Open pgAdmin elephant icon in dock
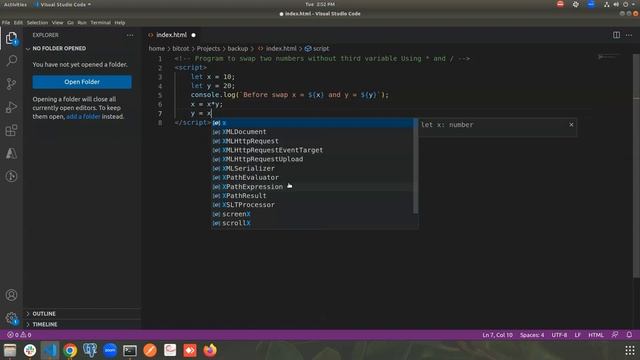This screenshot has height=360, width=640. pyautogui.click(x=90, y=351)
